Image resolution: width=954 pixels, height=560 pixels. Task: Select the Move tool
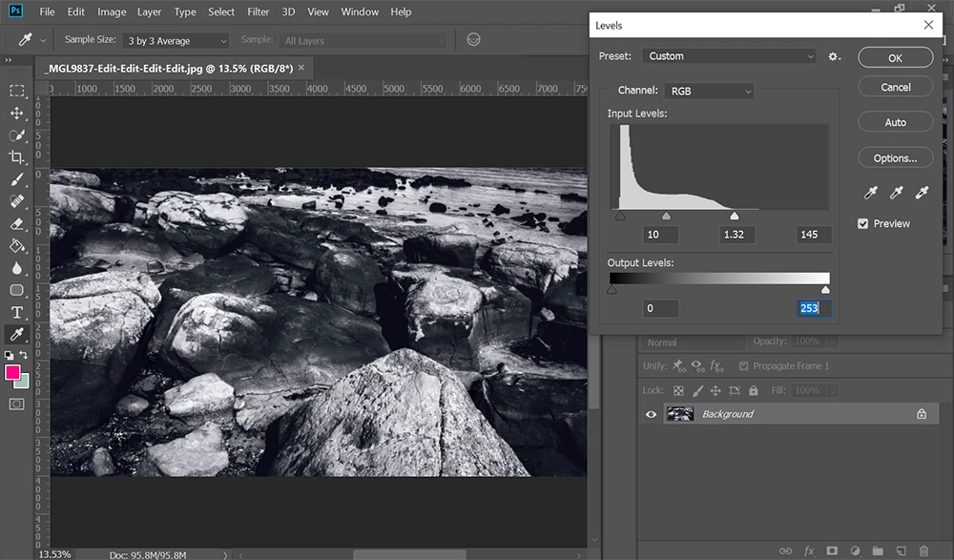16,113
